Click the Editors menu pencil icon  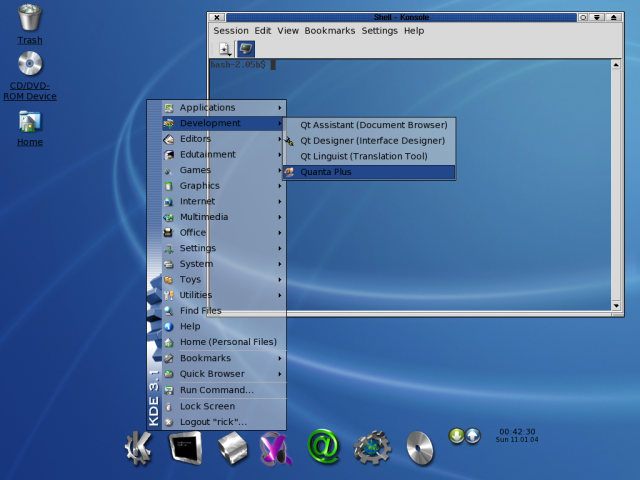(169, 139)
